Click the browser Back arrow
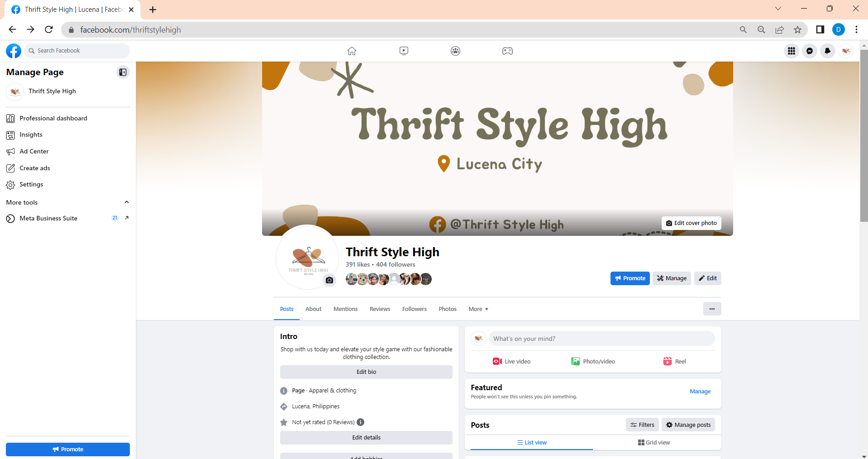868x459 pixels. click(12, 29)
